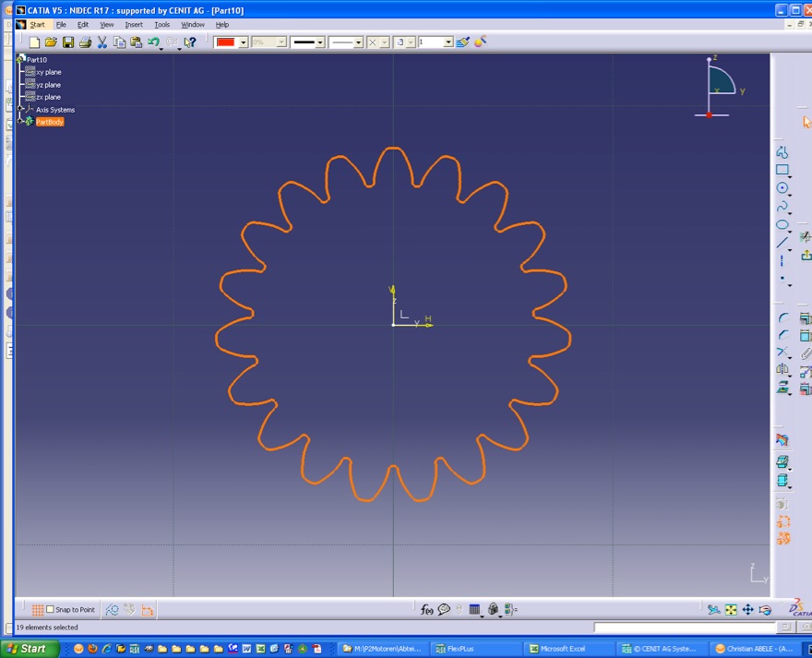The image size is (812, 658).
Task: Expand the Axis Systems tree node
Action: (x=20, y=109)
